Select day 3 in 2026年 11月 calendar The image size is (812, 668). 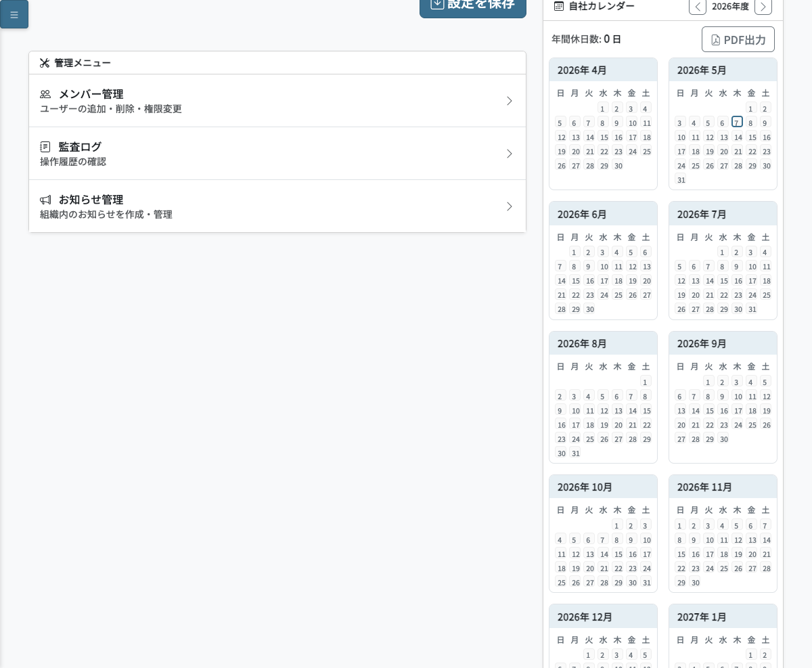tap(708, 525)
